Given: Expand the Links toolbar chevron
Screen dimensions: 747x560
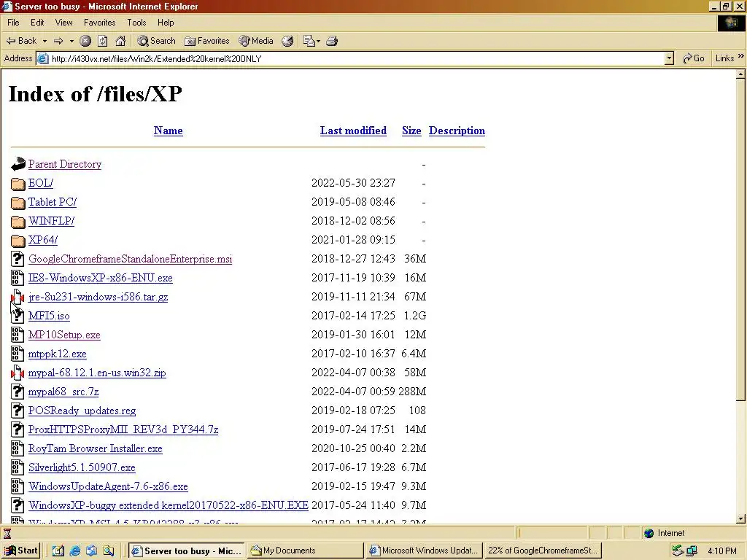Looking at the screenshot, I should 741,57.
